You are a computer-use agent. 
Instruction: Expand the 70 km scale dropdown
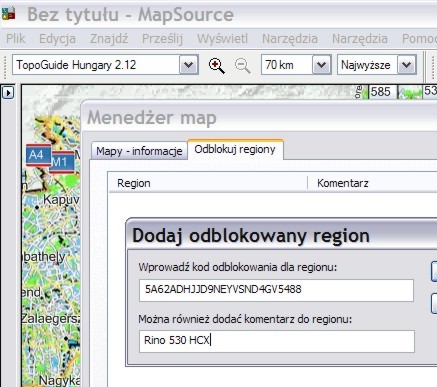(321, 65)
